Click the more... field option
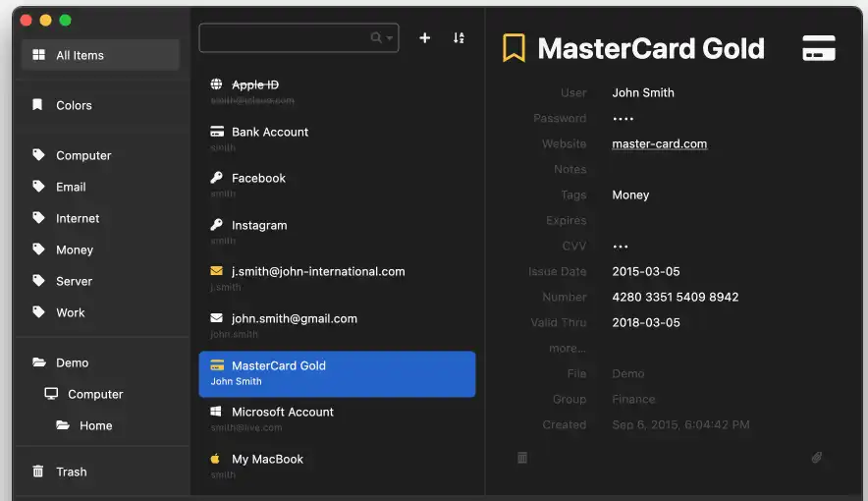The width and height of the screenshot is (868, 501). coord(568,348)
